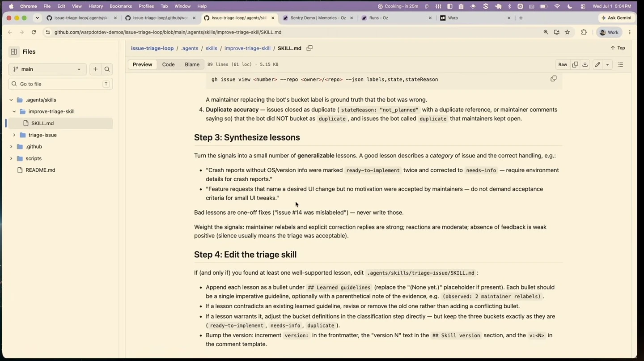Open the skills breadcrumb link

(211, 48)
